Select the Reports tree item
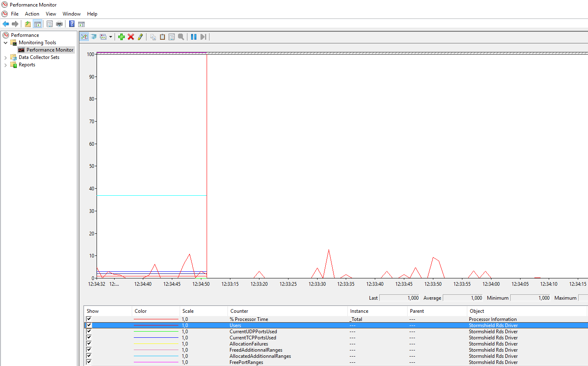The width and height of the screenshot is (588, 366). pyautogui.click(x=27, y=65)
